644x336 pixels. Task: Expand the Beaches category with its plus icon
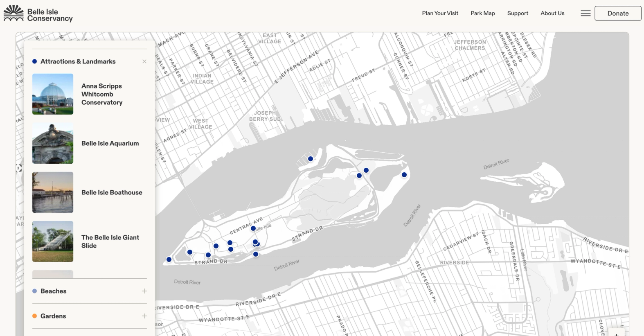coord(144,291)
